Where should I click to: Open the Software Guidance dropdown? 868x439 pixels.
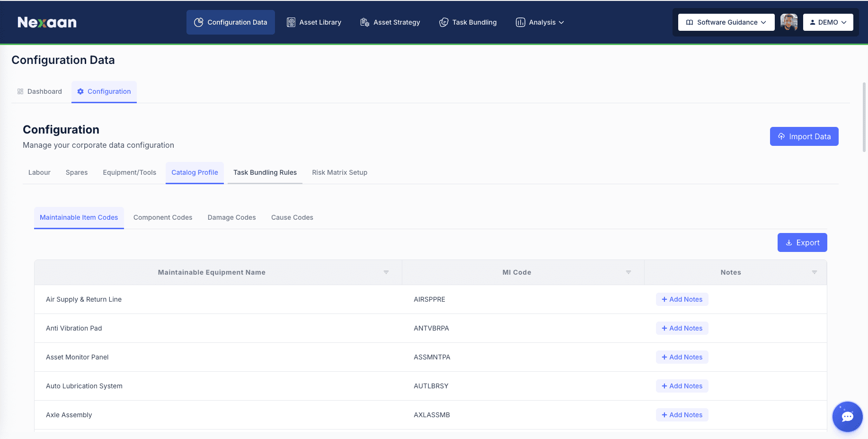click(x=726, y=22)
